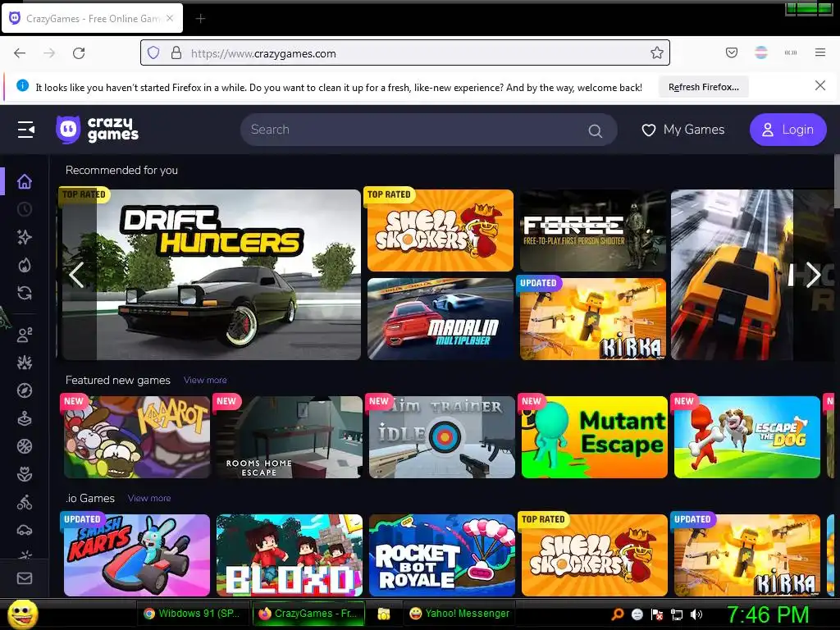
Task: Open the Madalin Multiplayer game
Action: tap(441, 319)
